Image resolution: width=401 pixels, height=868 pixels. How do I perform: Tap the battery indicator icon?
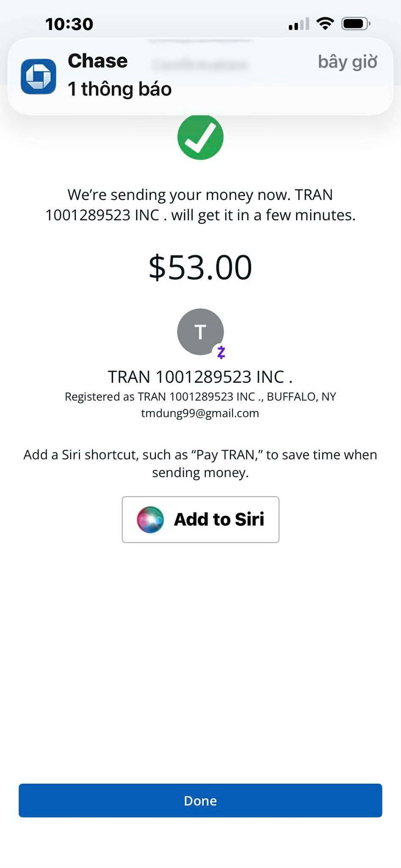click(356, 24)
